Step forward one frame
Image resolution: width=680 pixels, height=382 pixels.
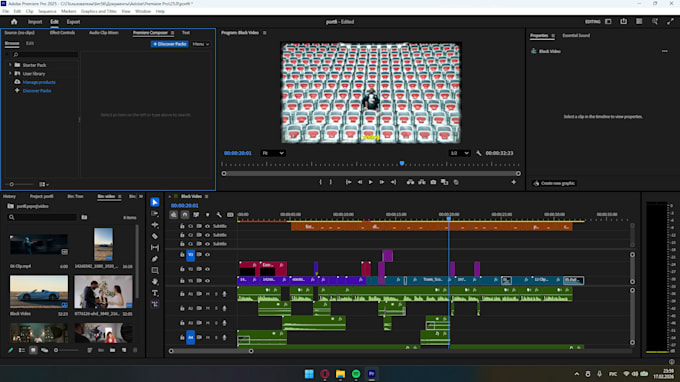click(382, 182)
